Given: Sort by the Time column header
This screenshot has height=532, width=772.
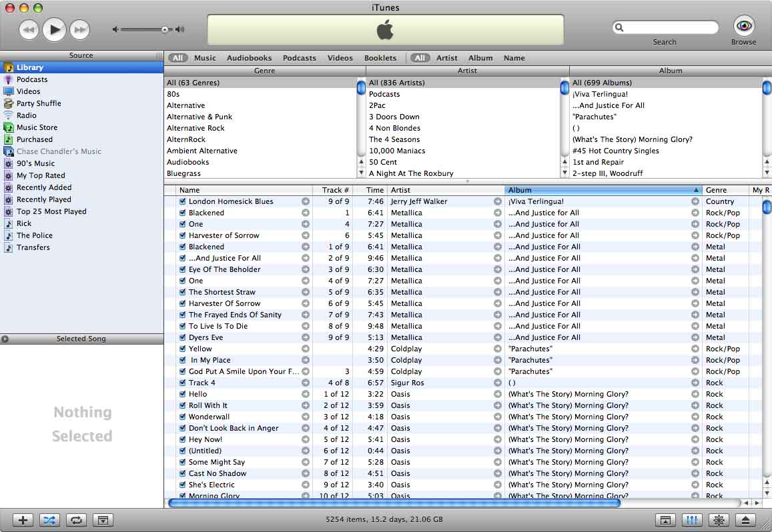Looking at the screenshot, I should 370,190.
